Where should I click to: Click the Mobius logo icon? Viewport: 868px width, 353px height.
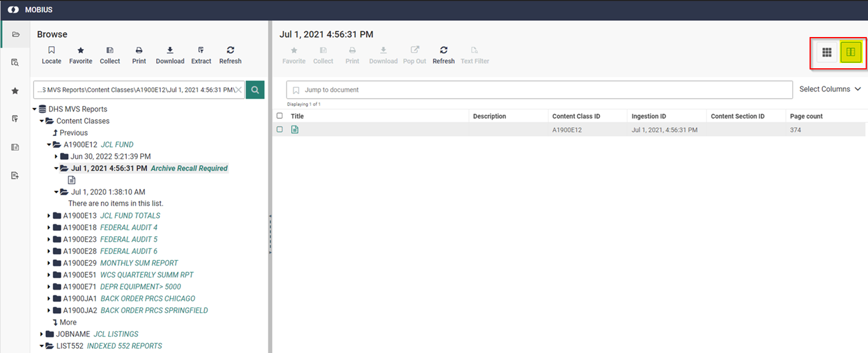click(x=13, y=10)
